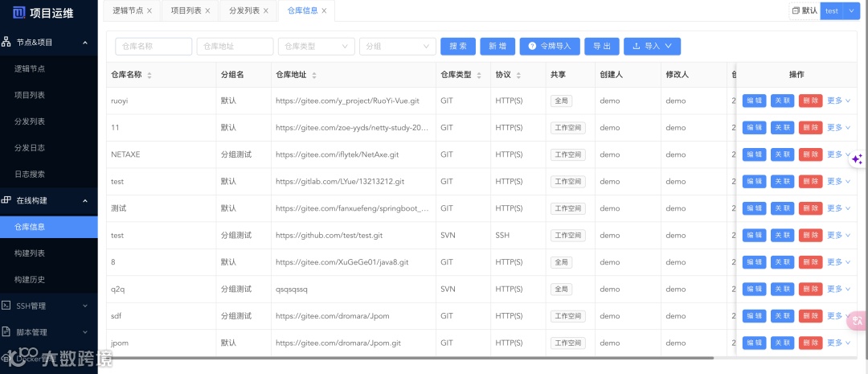
Task: Click the 仓库名称 search input
Action: (x=154, y=47)
